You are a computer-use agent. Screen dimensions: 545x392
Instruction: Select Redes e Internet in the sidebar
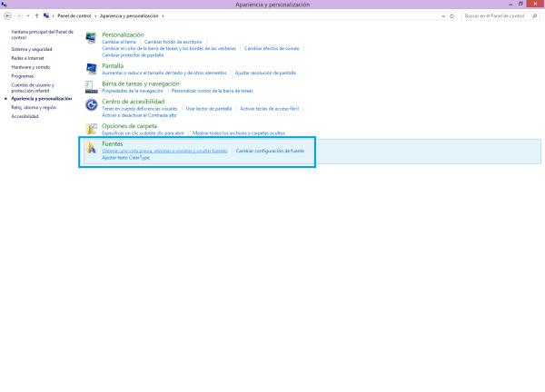pyautogui.click(x=28, y=56)
